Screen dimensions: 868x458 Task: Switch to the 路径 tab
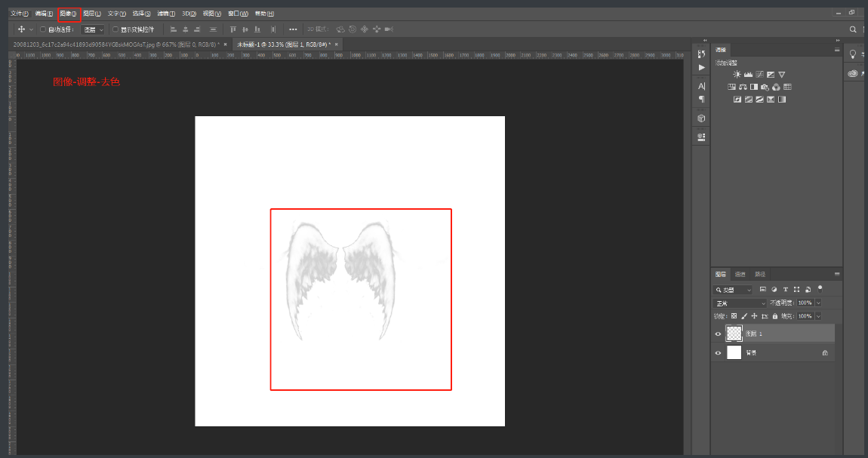pos(760,275)
